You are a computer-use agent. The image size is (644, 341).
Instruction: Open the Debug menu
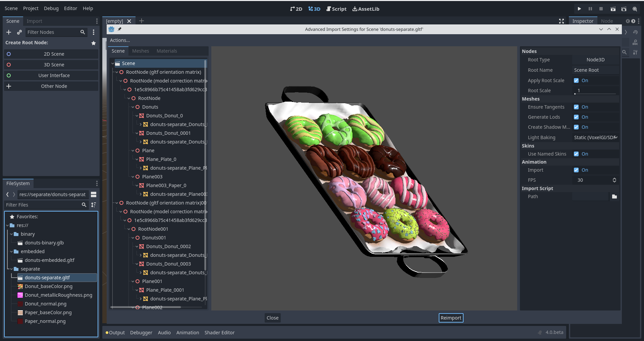coord(51,8)
